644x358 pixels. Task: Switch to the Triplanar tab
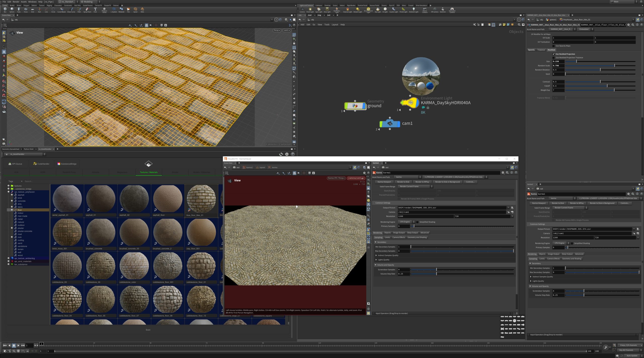point(541,50)
